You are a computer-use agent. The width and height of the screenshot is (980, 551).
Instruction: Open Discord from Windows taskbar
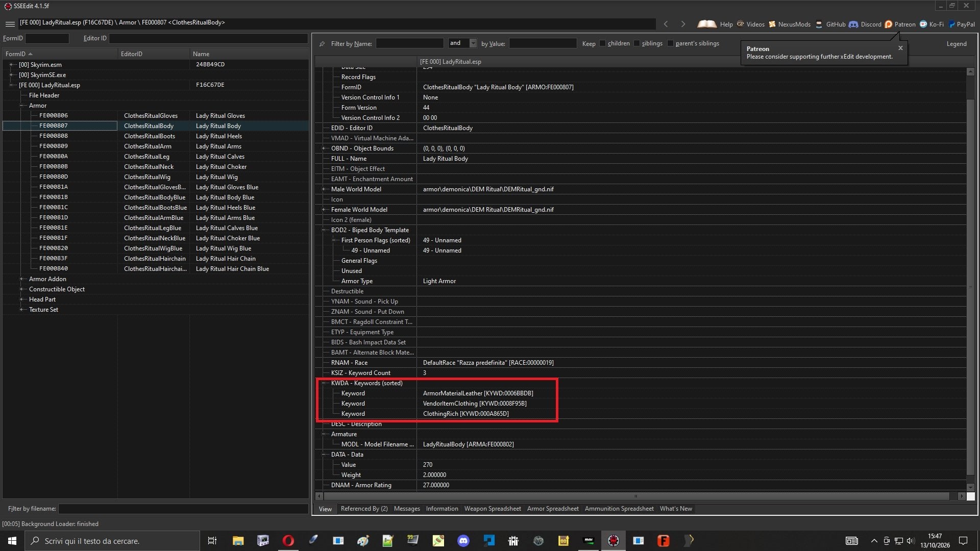463,541
